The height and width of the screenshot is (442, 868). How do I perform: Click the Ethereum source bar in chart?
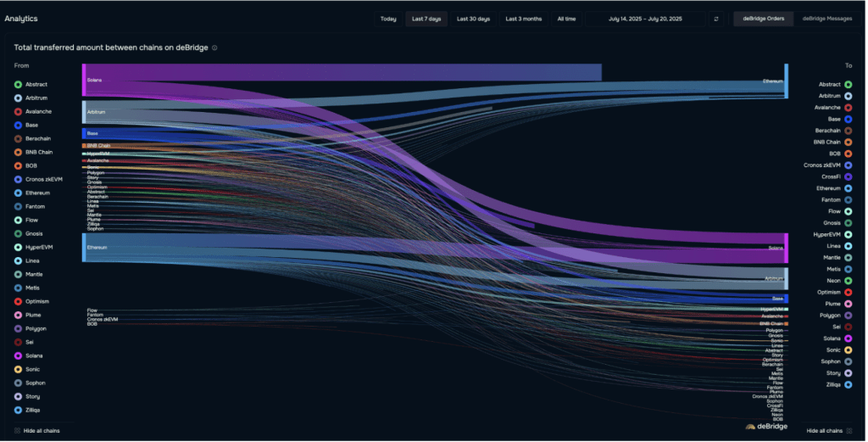(84, 248)
